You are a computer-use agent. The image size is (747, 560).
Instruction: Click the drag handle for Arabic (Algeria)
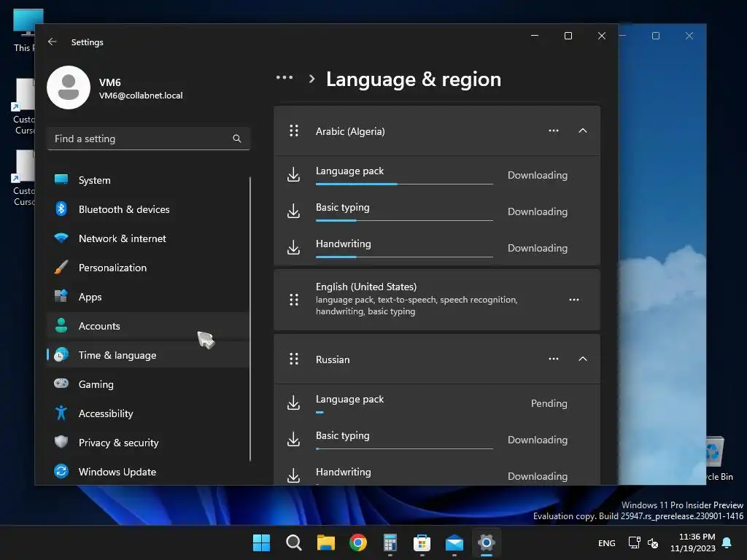[294, 131]
